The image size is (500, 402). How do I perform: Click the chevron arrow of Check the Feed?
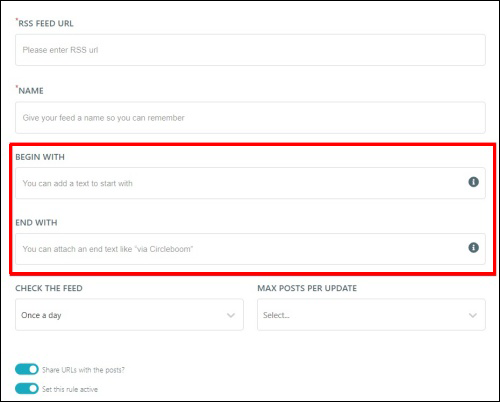click(231, 315)
